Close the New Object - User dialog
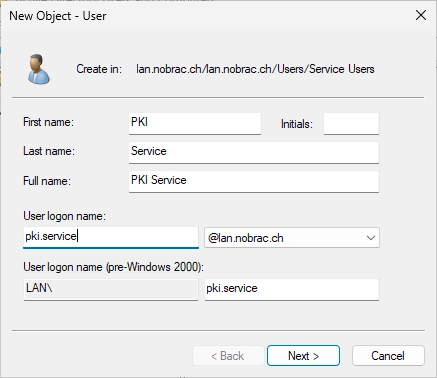This screenshot has width=437, height=378. pyautogui.click(x=421, y=15)
